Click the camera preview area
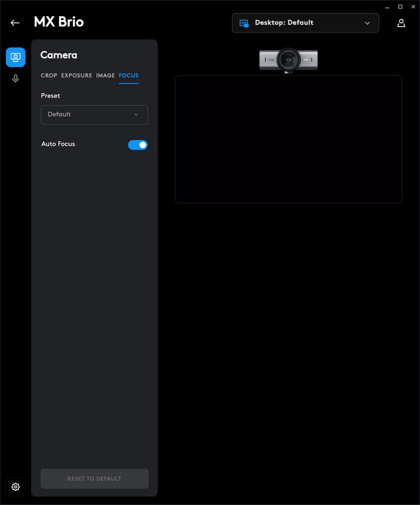420x505 pixels. click(288, 139)
